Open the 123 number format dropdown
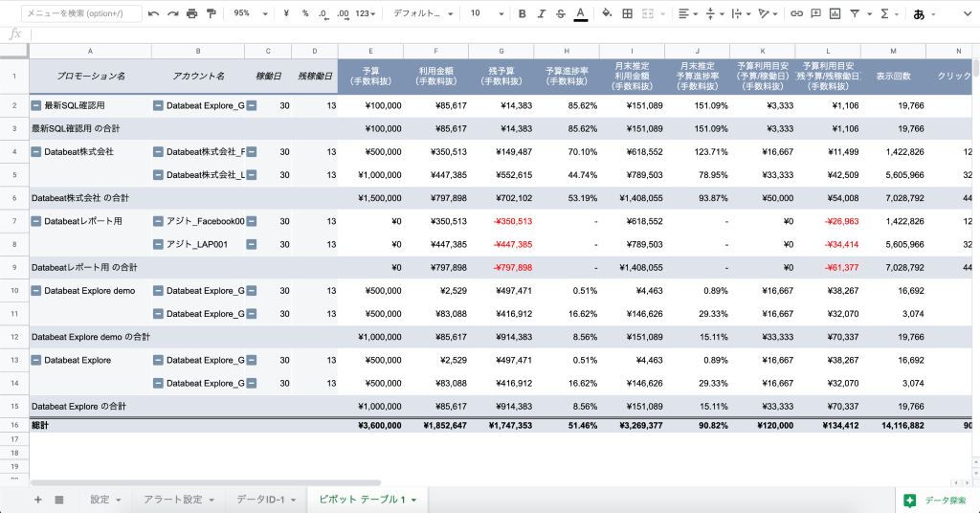980x513 pixels. click(x=365, y=13)
